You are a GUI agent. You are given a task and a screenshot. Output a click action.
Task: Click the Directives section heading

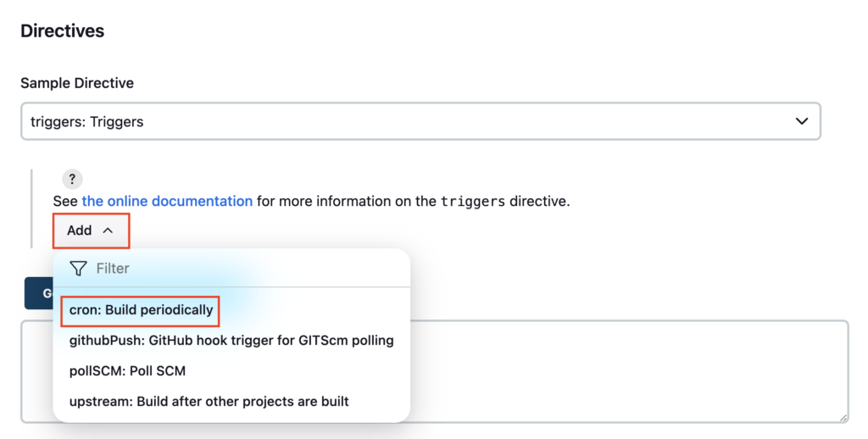coord(62,31)
